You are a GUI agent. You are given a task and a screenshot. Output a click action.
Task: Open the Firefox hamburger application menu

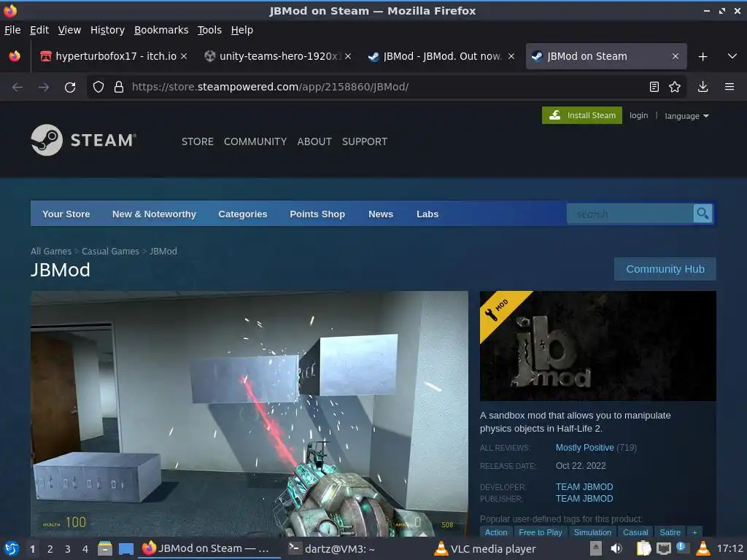[729, 87]
